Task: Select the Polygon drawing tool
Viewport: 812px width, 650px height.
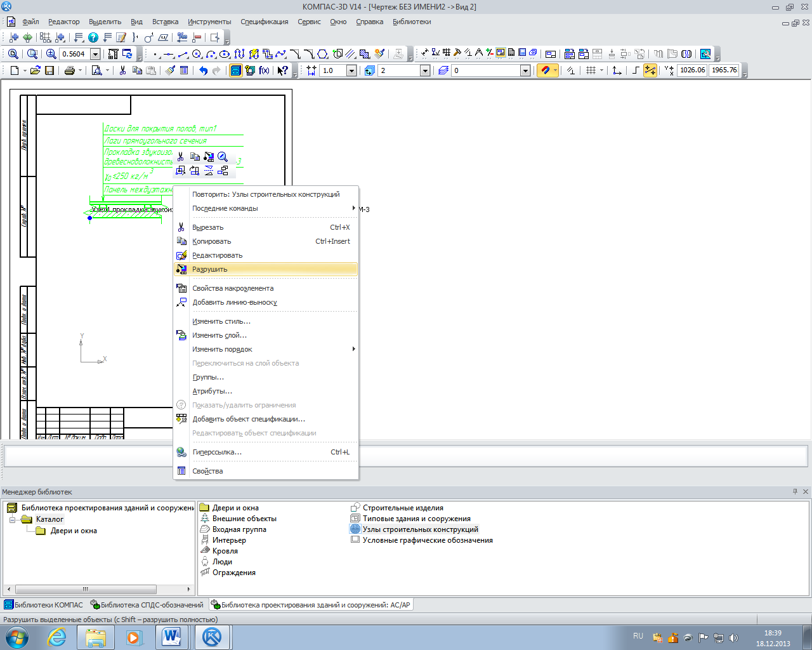Action: click(x=323, y=54)
